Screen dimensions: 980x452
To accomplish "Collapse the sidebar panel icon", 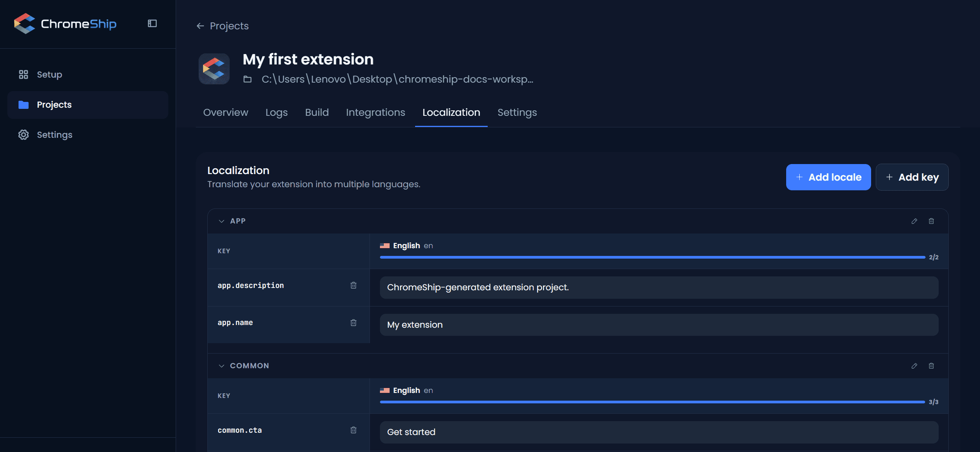I will point(152,24).
